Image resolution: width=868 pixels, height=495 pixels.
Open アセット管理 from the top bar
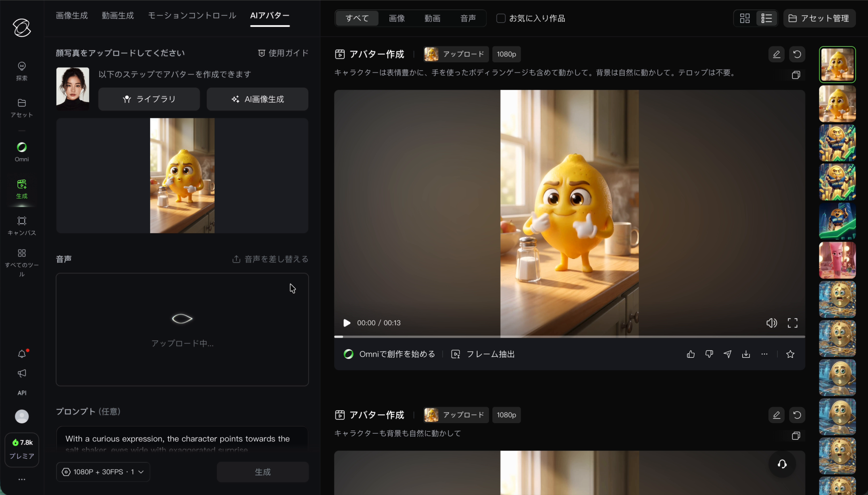[x=819, y=18]
